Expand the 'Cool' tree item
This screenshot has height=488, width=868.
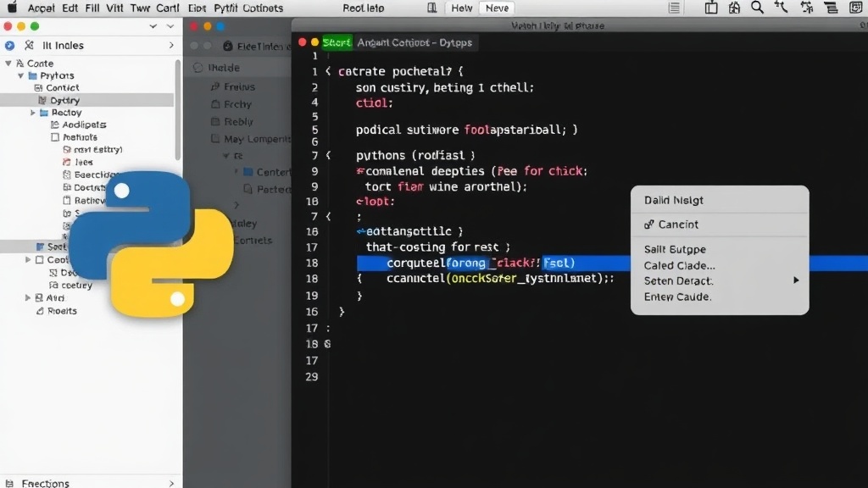(x=28, y=259)
